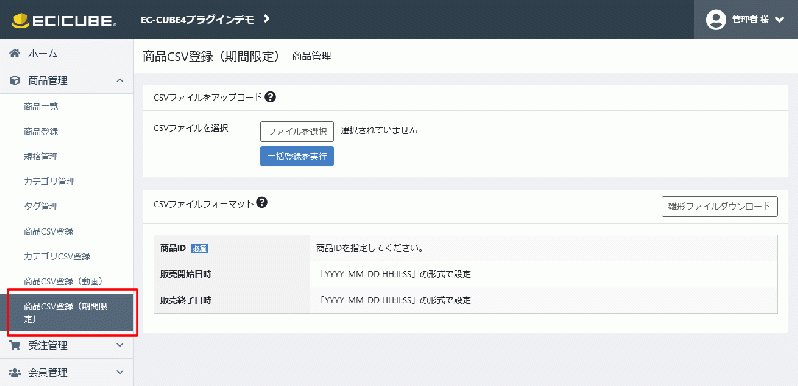The width and height of the screenshot is (798, 386).
Task: Click the 商品ID row label
Action: 173,249
